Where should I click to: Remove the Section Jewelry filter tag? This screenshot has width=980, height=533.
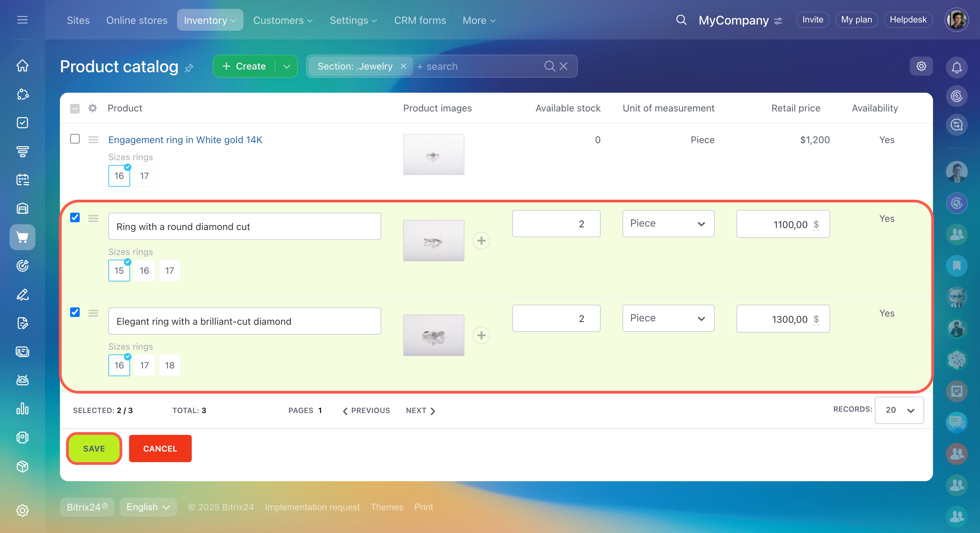click(x=404, y=66)
